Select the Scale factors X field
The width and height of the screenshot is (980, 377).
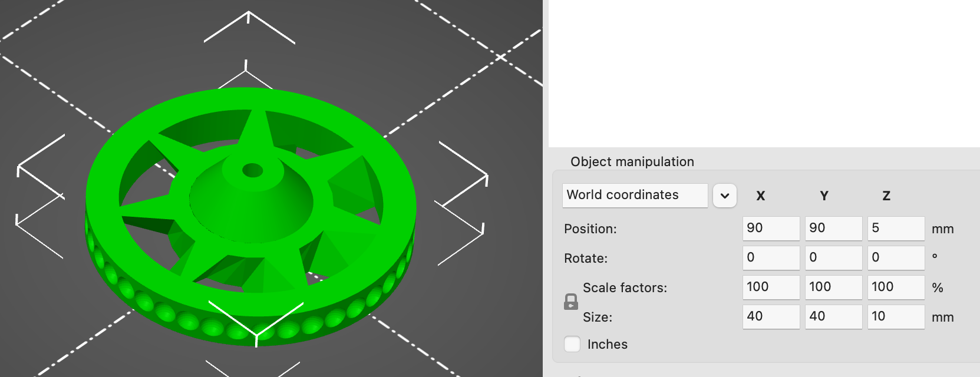pos(770,287)
